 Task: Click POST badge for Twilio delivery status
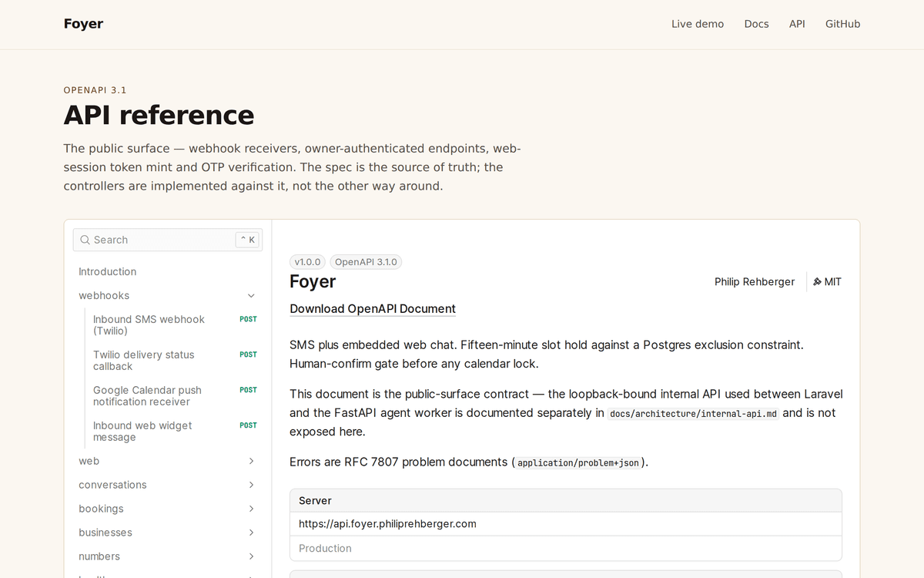[x=248, y=355]
